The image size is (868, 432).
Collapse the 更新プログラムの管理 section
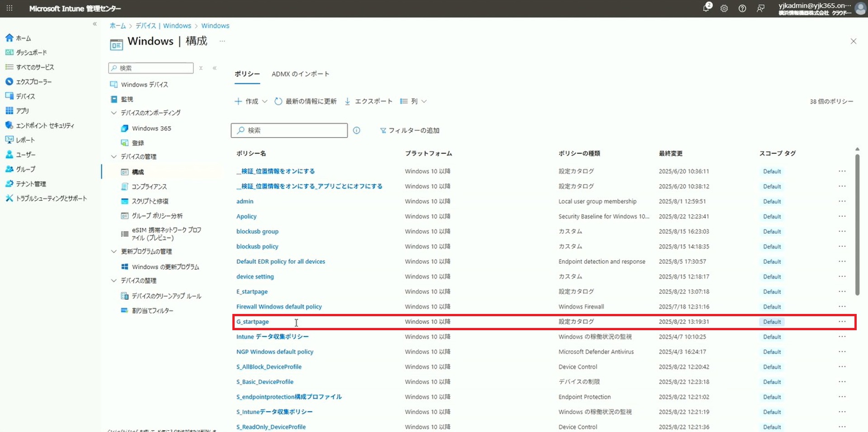click(114, 252)
